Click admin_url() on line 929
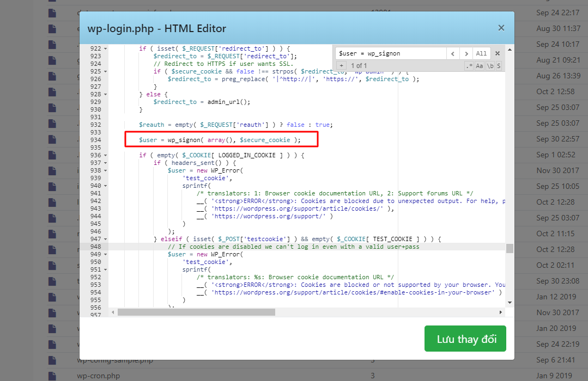 pos(227,102)
